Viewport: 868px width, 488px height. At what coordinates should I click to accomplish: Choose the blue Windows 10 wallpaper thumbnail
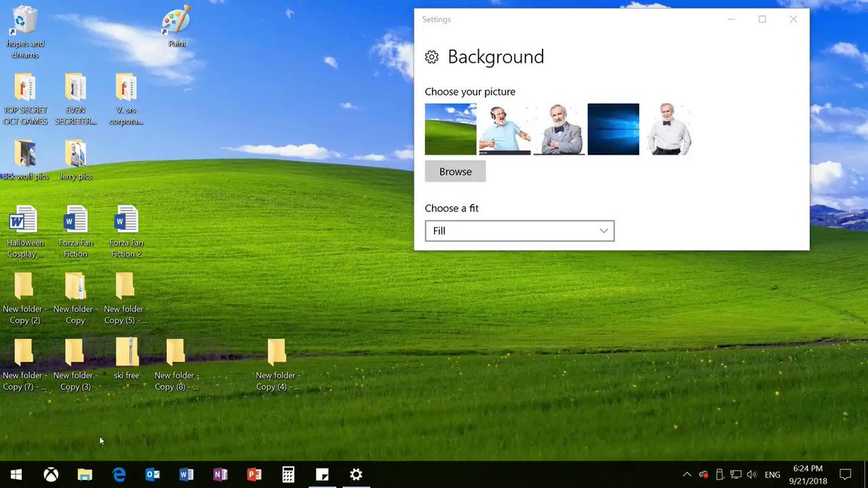coord(613,129)
